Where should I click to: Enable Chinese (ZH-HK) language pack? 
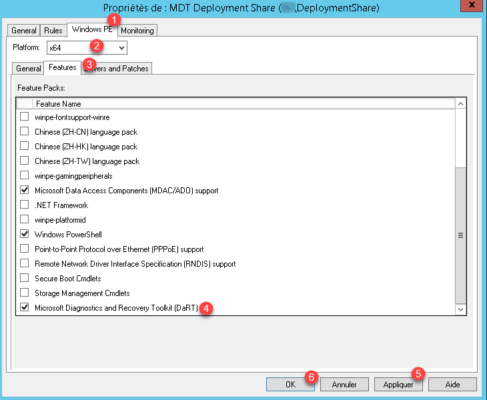[24, 146]
